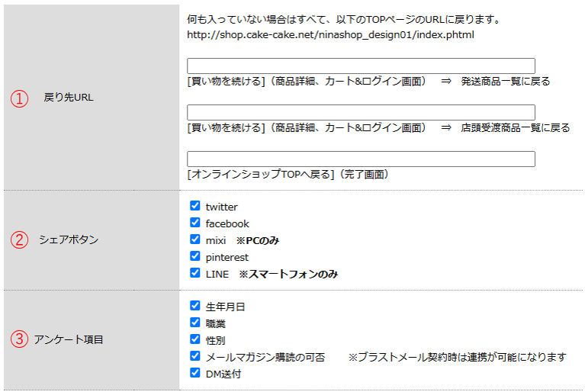Click the 発送商品一覧に戻る URL field
The width and height of the screenshot is (585, 392).
click(361, 66)
